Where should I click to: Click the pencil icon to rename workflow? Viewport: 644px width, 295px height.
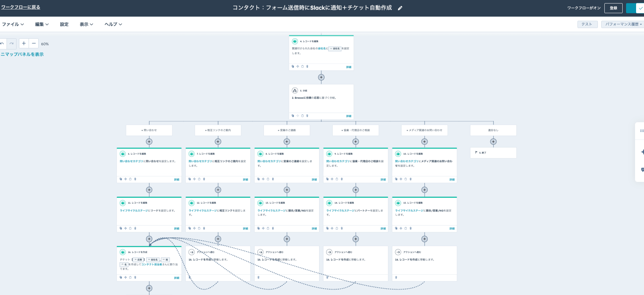point(400,8)
